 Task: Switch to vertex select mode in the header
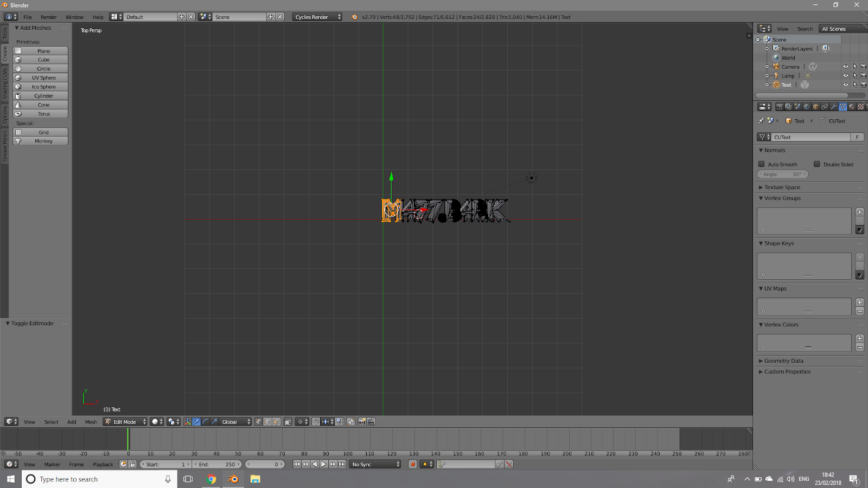pos(259,421)
